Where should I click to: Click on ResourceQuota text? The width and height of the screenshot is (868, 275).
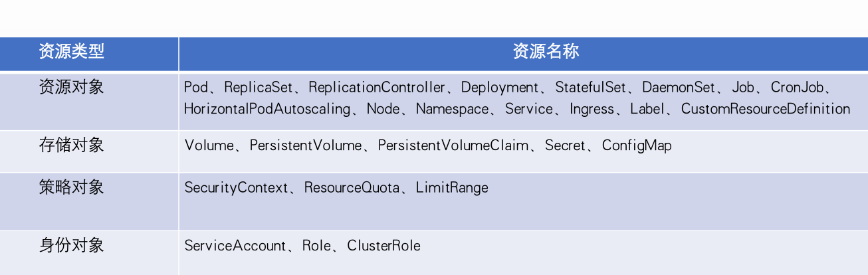coord(352,188)
